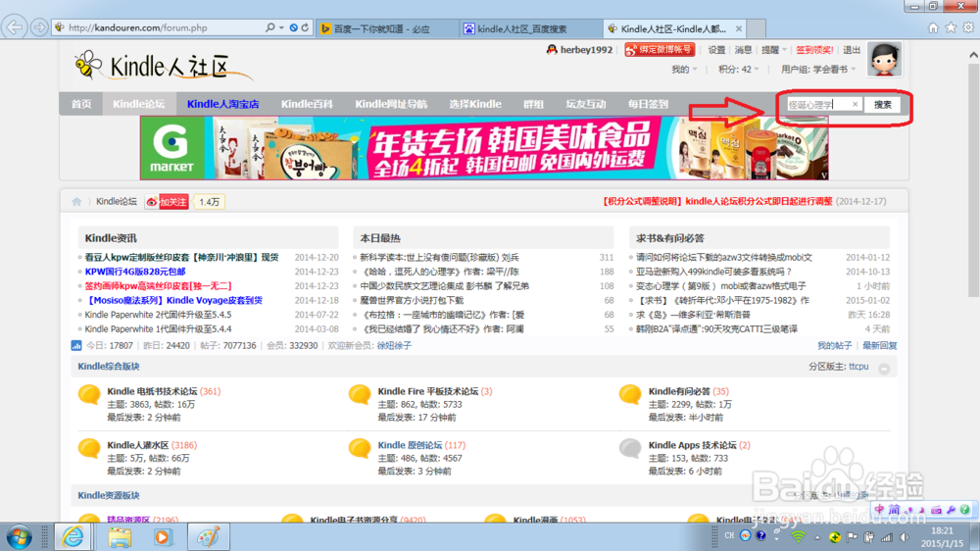The image size is (980, 551).
Task: Open Kindle Fire 平板技术论坛 bubble icon
Action: (360, 395)
